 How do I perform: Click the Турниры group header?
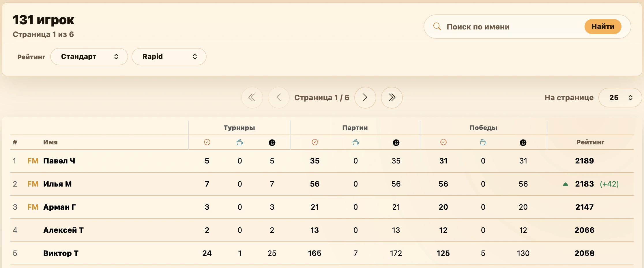(239, 128)
